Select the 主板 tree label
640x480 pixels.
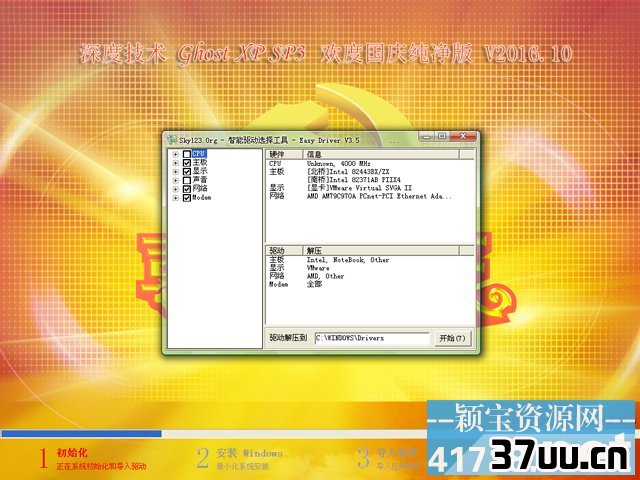coord(200,162)
